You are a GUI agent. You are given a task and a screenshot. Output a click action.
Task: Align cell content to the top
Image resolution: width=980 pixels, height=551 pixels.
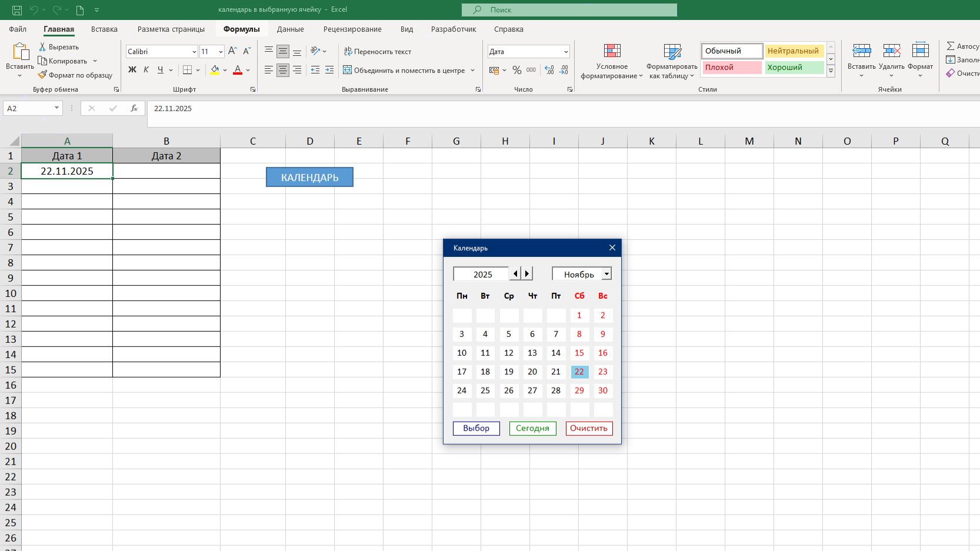(x=269, y=51)
